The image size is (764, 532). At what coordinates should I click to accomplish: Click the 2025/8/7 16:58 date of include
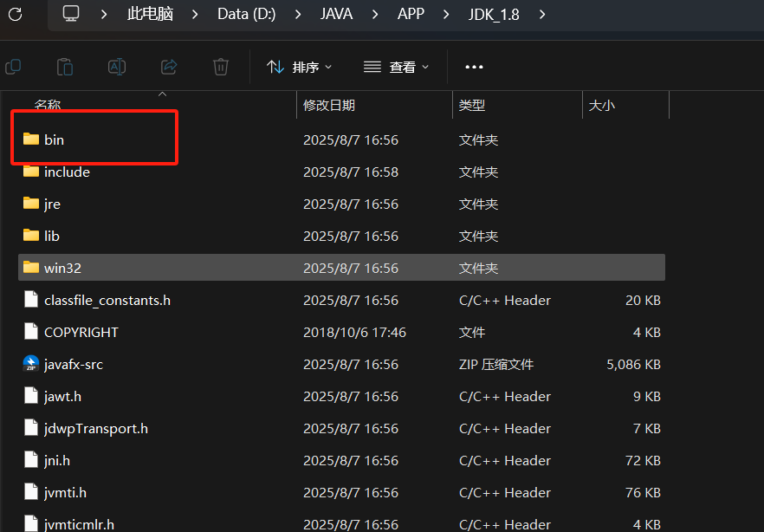[x=351, y=172]
